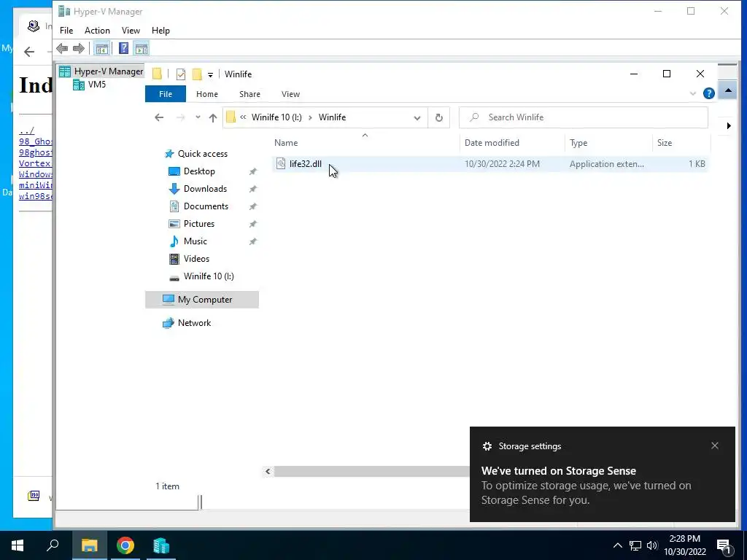Image resolution: width=747 pixels, height=560 pixels.
Task: Click the Explorer blue help icon
Action: click(x=709, y=93)
